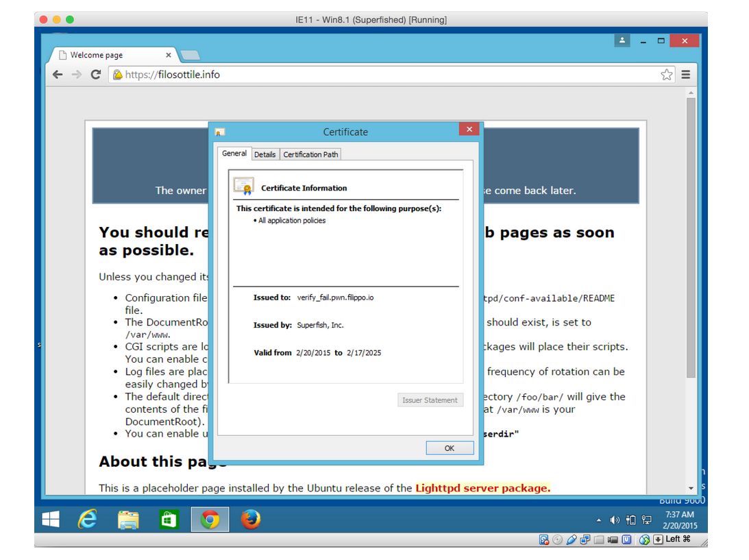The image size is (749, 560).
Task: Click the expiry date 2/17/2025
Action: [364, 352]
